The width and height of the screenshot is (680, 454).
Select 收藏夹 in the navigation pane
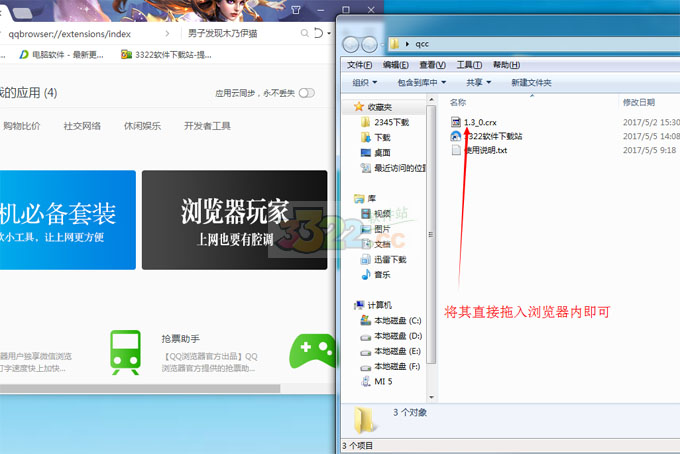[x=379, y=107]
